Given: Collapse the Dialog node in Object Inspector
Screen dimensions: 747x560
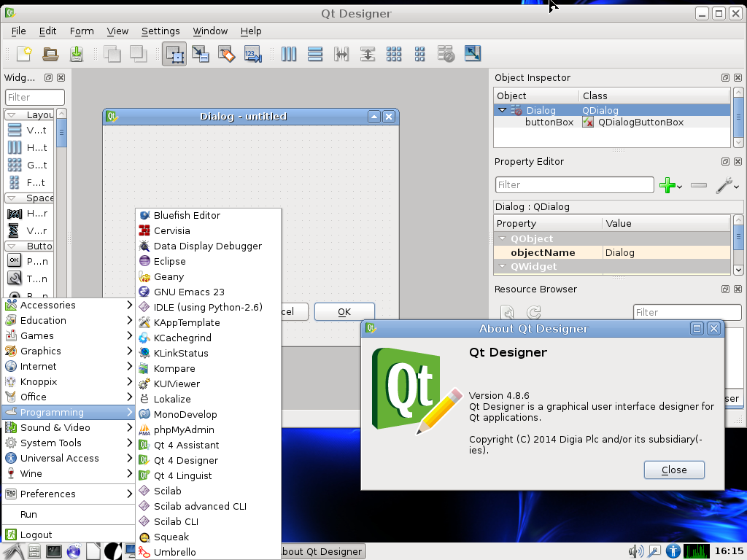Looking at the screenshot, I should pyautogui.click(x=502, y=110).
